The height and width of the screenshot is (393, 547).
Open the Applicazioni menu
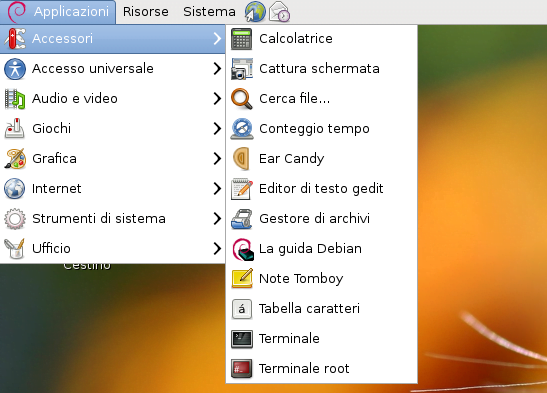pyautogui.click(x=58, y=12)
